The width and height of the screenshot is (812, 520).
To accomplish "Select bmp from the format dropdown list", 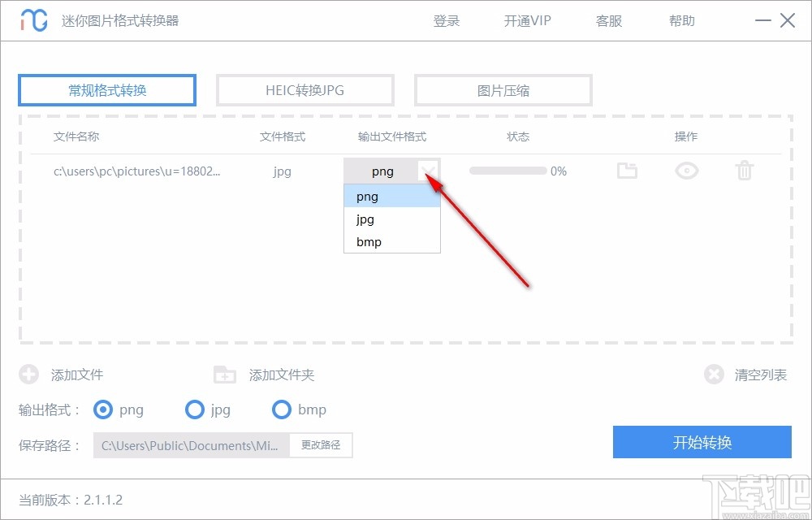I will pos(367,241).
